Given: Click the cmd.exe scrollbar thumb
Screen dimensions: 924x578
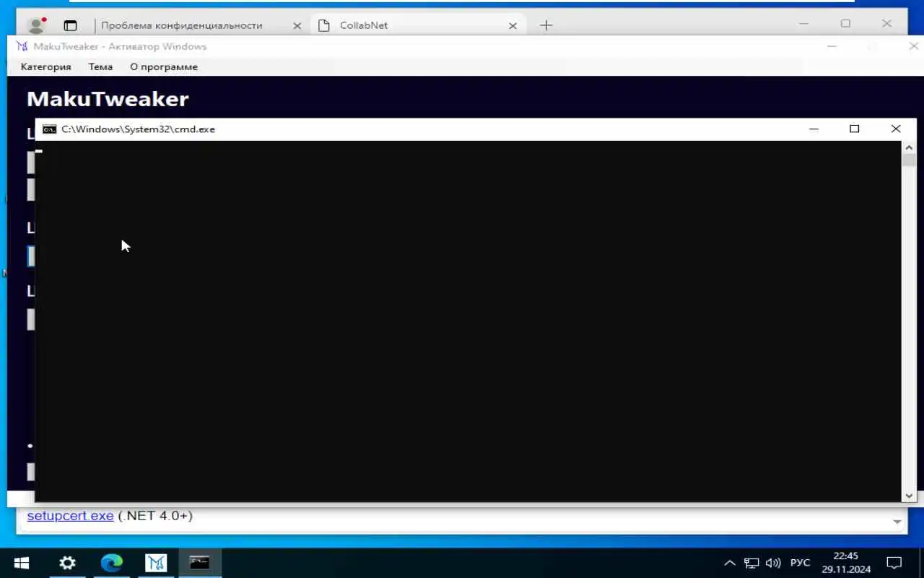Looking at the screenshot, I should coord(909,160).
